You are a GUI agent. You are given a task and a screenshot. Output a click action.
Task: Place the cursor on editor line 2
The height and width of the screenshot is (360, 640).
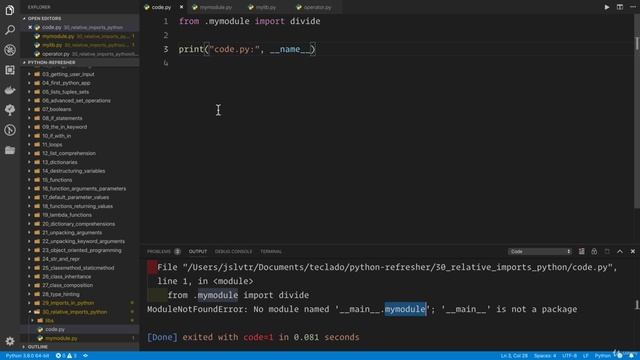coord(386,35)
